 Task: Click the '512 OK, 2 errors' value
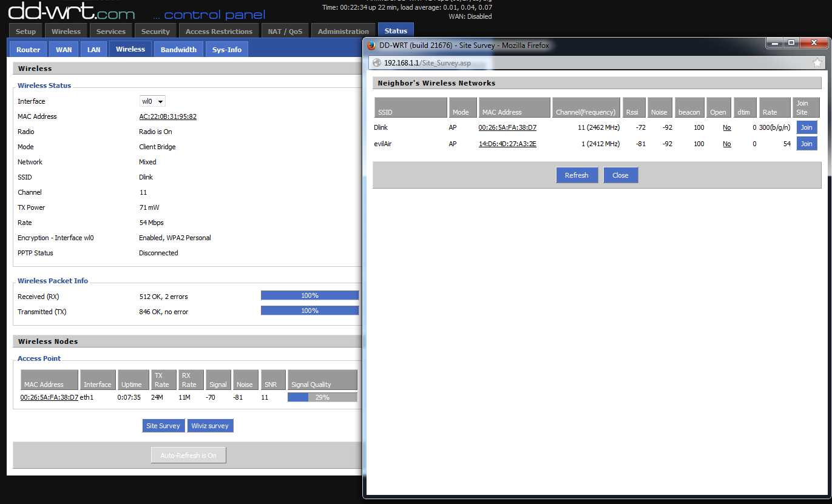click(x=164, y=297)
